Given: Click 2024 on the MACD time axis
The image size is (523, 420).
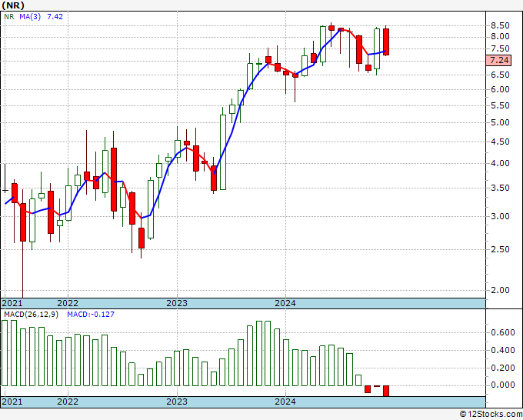Looking at the screenshot, I should point(285,402).
